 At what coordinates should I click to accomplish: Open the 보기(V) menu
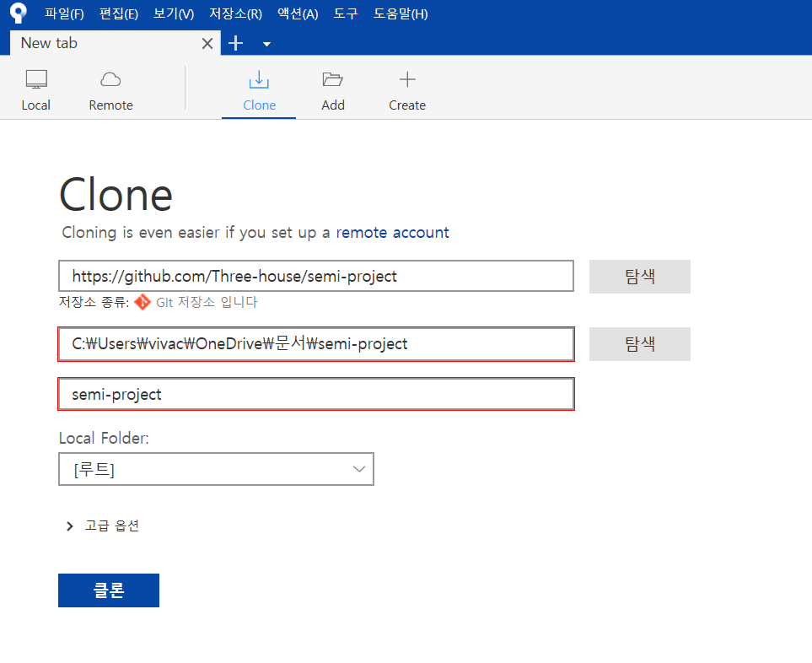pyautogui.click(x=174, y=13)
